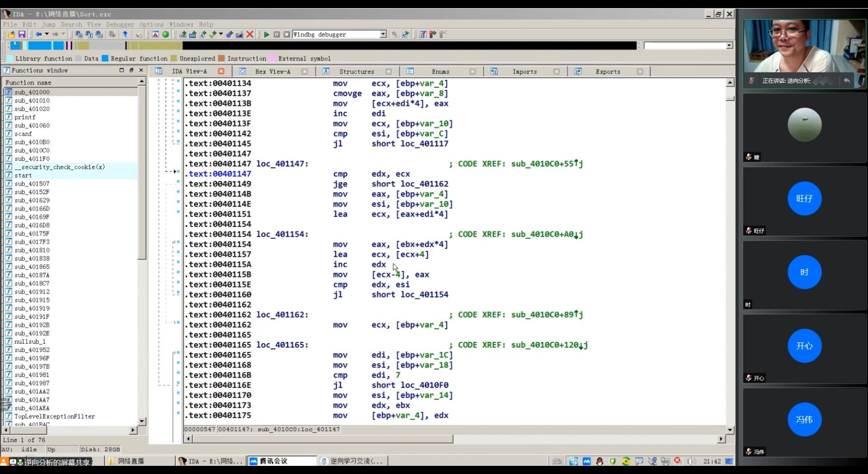Click the loc_401154 label in disassembly
868x474 pixels.
[282, 234]
